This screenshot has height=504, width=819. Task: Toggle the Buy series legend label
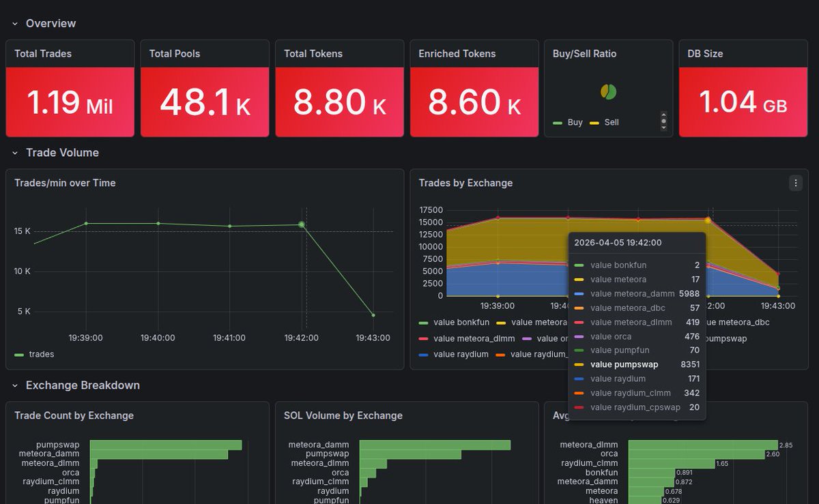click(x=575, y=123)
